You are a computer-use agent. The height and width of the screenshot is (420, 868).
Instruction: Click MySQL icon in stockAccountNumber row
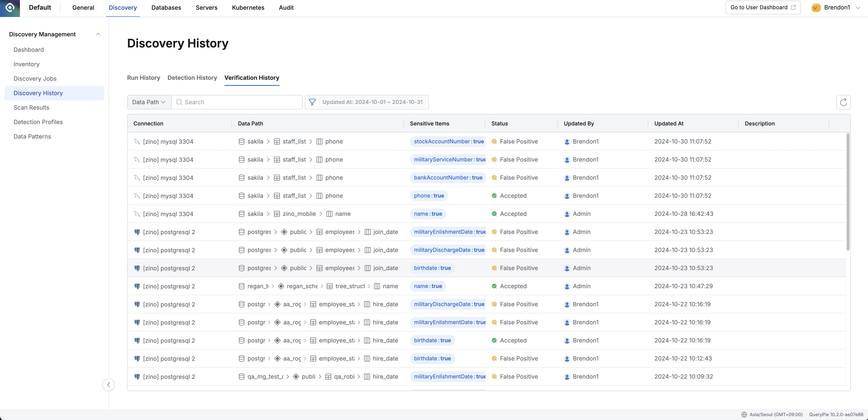pyautogui.click(x=137, y=142)
